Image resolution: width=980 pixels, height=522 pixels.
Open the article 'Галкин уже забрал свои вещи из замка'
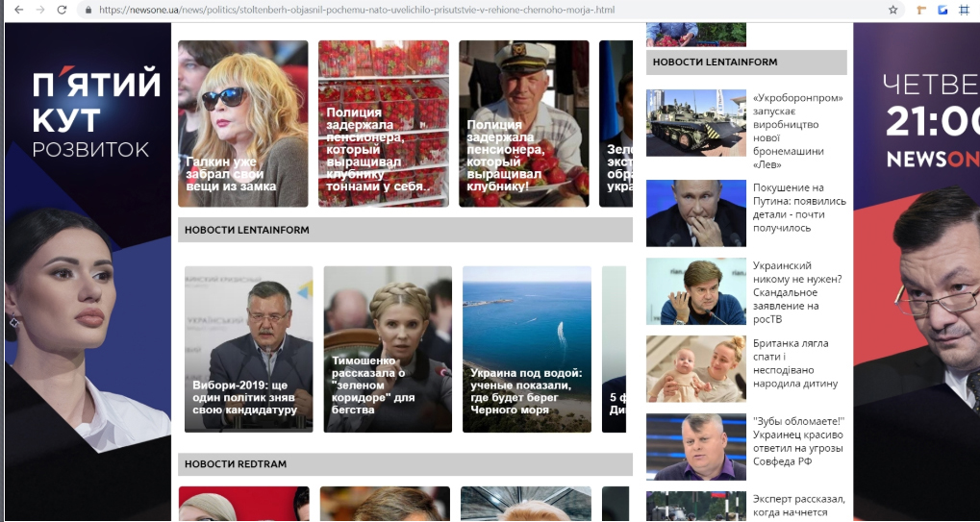pos(243,124)
